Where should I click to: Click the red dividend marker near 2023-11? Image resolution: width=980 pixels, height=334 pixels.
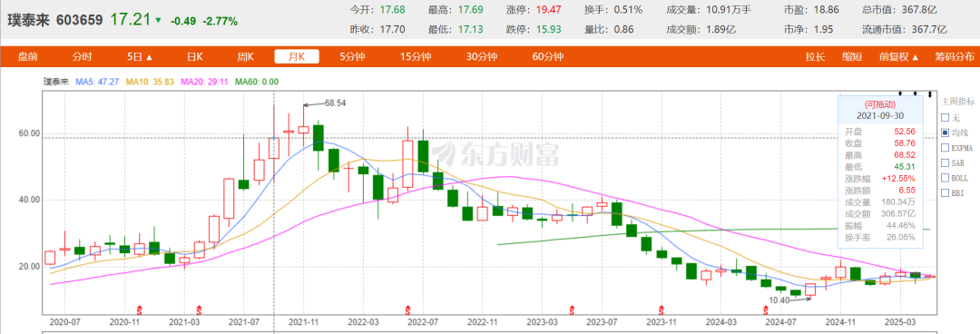[x=661, y=309]
